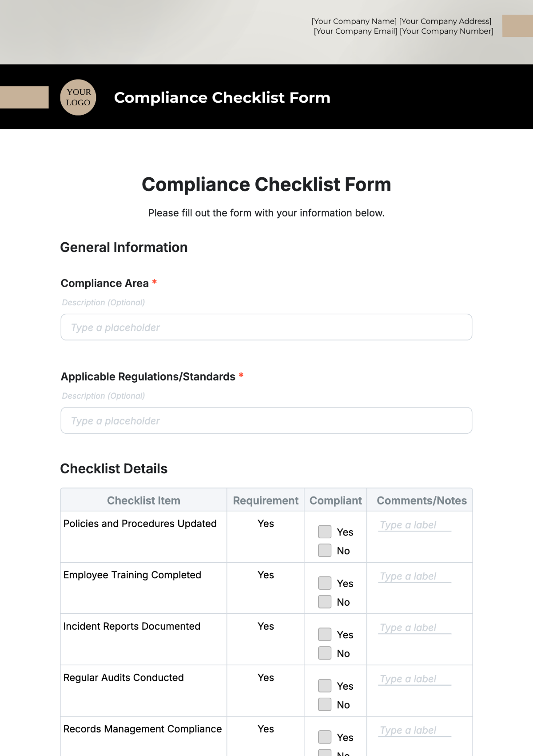Click the comments label for Incident Reports row
533x756 pixels.
pyautogui.click(x=413, y=628)
